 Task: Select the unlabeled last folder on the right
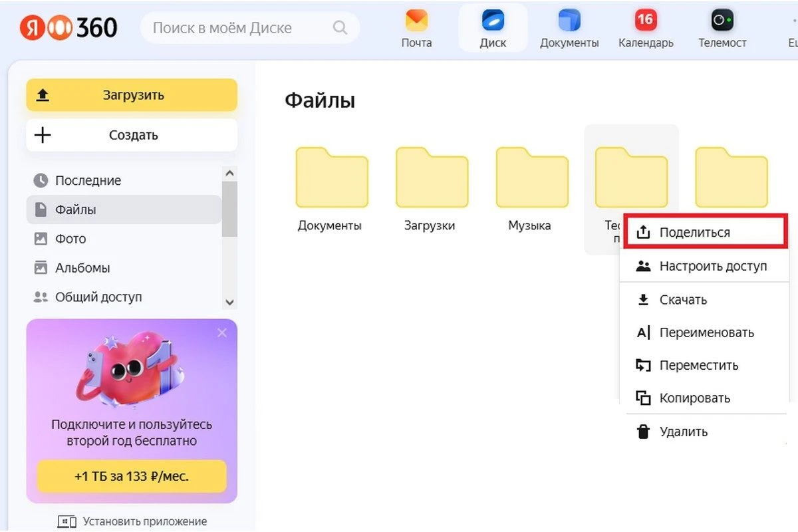pos(731,178)
